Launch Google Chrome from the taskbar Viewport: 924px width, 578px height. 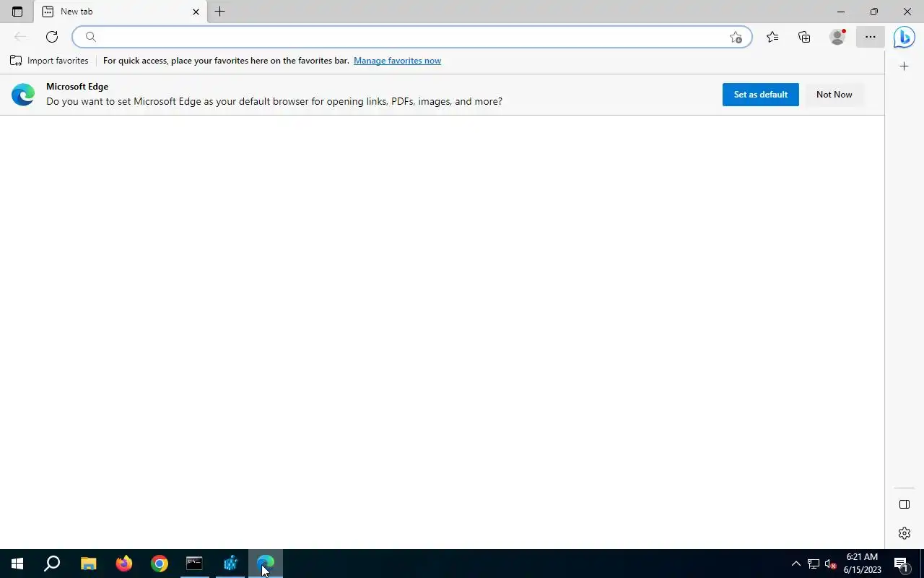[160, 564]
